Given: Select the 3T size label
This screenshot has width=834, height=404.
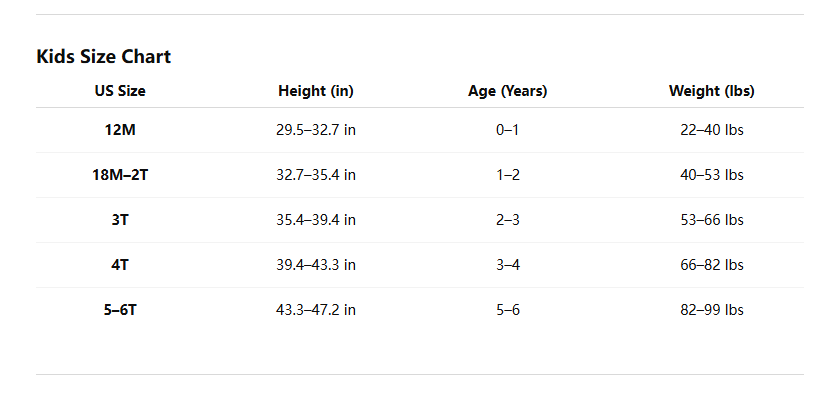Looking at the screenshot, I should click(120, 220).
